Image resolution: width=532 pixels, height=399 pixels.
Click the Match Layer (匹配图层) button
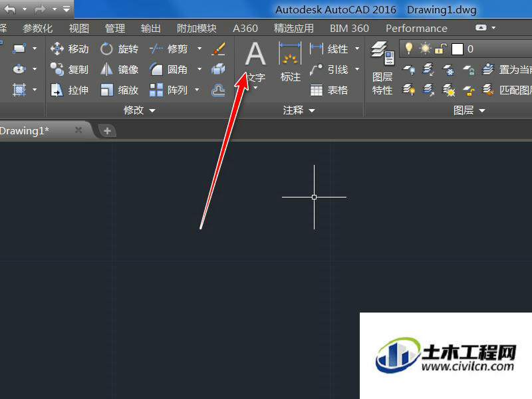coord(507,90)
